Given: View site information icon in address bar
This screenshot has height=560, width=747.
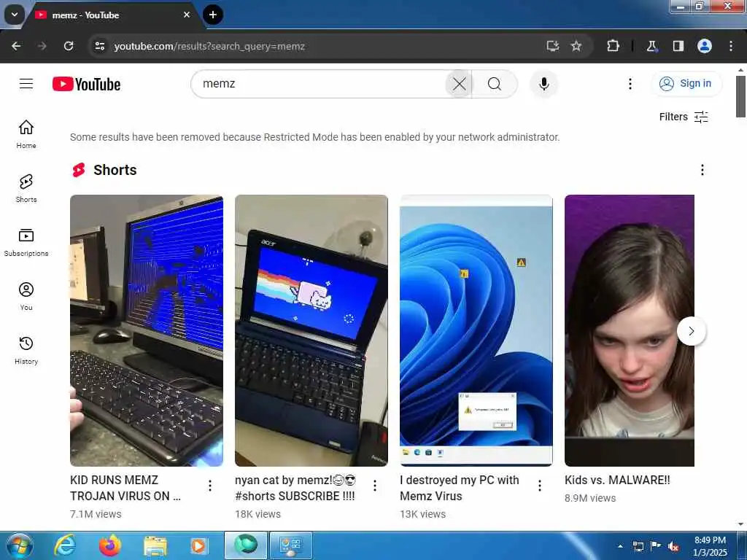Looking at the screenshot, I should pos(99,46).
